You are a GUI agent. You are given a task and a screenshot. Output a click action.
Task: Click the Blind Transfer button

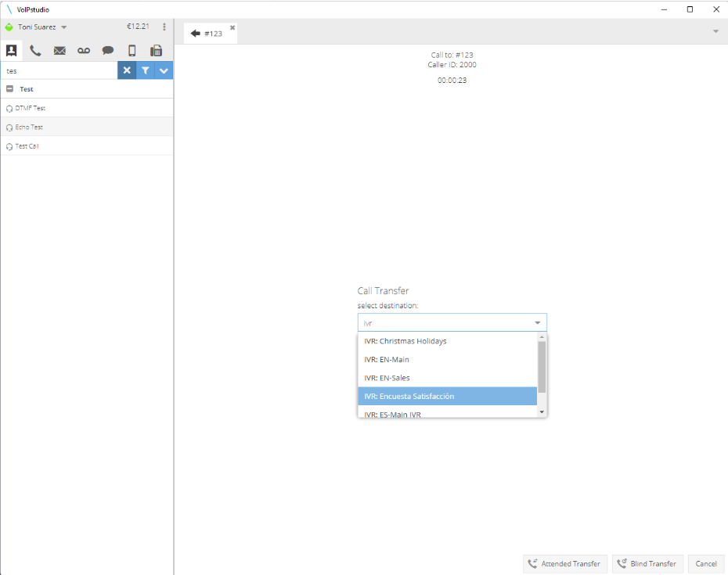(x=647, y=563)
